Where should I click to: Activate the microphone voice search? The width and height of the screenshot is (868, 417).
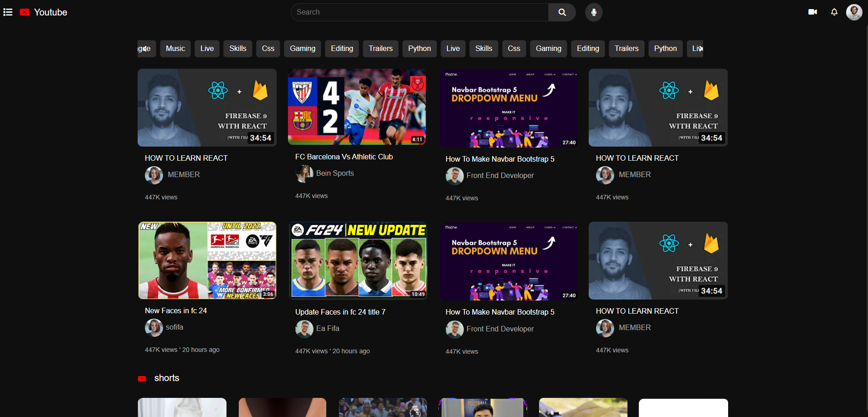(594, 12)
